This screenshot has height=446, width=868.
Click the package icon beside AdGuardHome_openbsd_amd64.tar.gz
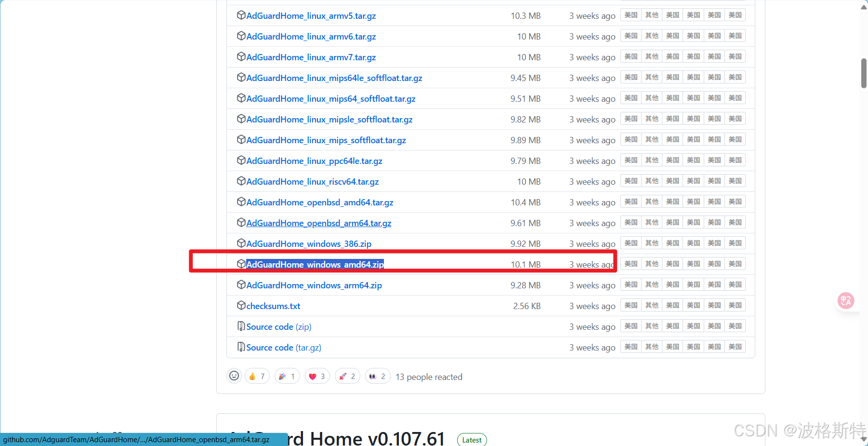click(x=241, y=202)
